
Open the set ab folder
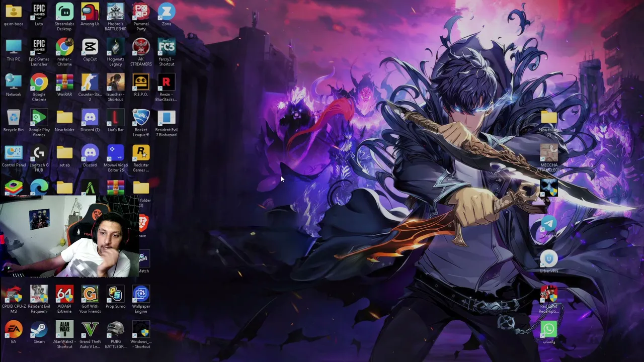(64, 156)
